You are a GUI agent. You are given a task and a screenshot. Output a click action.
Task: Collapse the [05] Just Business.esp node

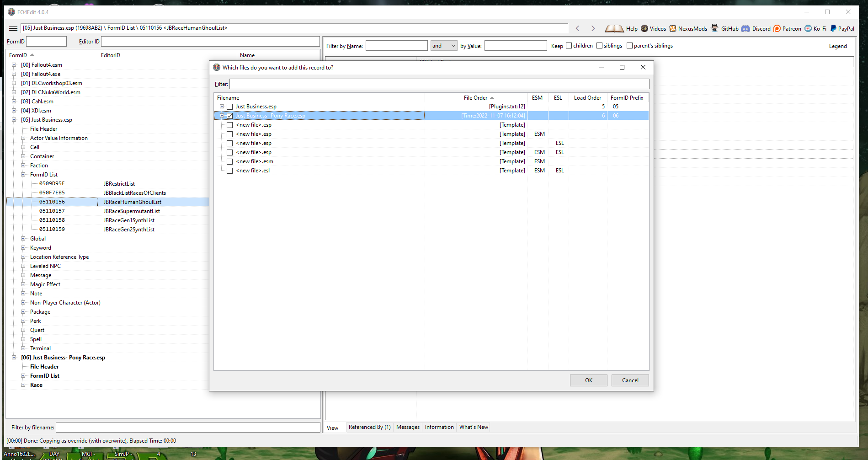coord(14,120)
